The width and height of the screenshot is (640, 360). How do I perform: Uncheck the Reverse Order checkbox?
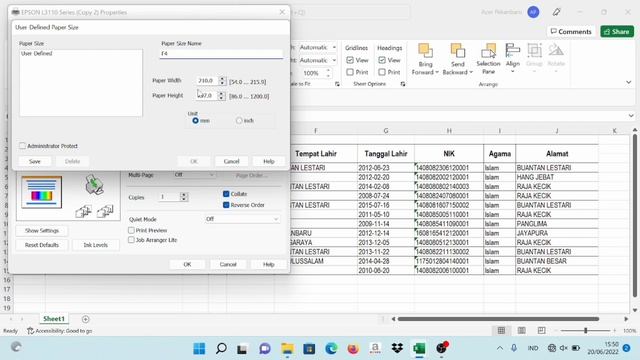226,205
